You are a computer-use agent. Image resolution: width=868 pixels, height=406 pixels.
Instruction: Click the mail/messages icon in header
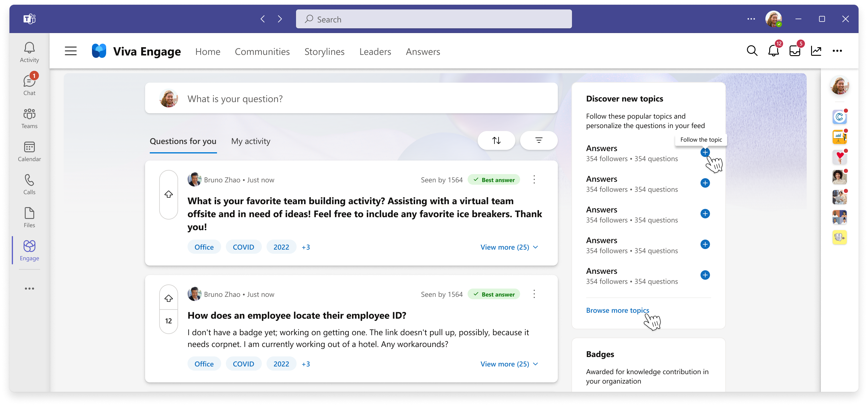pyautogui.click(x=795, y=51)
